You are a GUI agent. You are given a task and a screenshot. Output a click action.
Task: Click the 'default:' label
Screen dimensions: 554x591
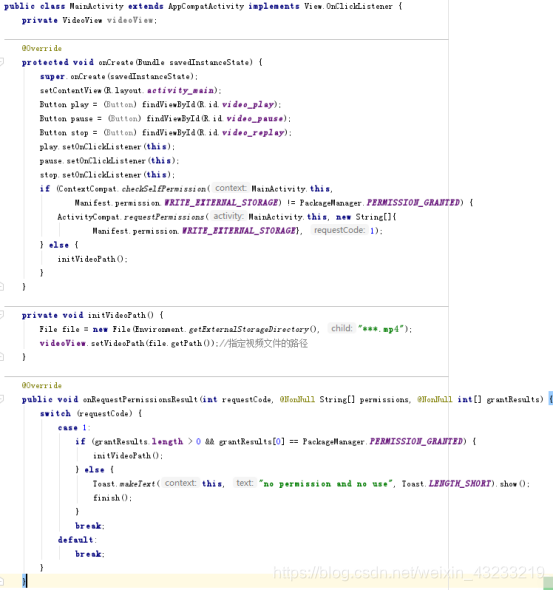click(x=77, y=540)
